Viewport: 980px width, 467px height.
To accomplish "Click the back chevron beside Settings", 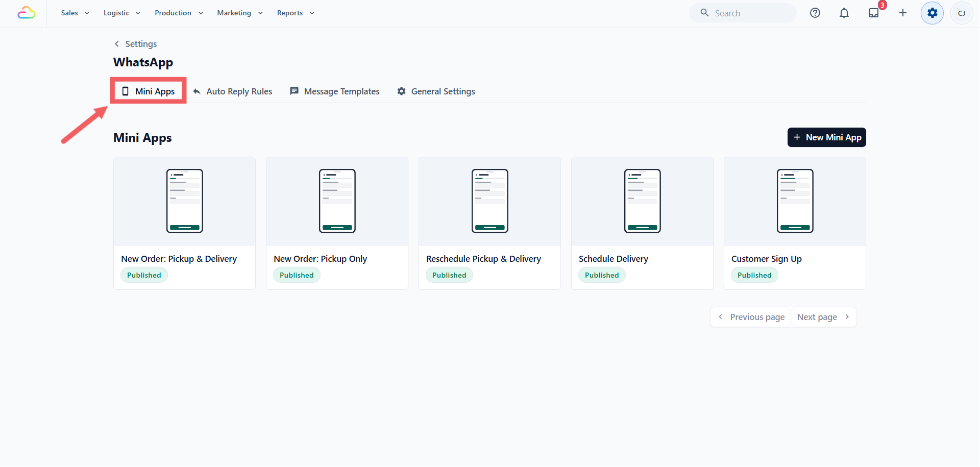I will click(x=117, y=44).
